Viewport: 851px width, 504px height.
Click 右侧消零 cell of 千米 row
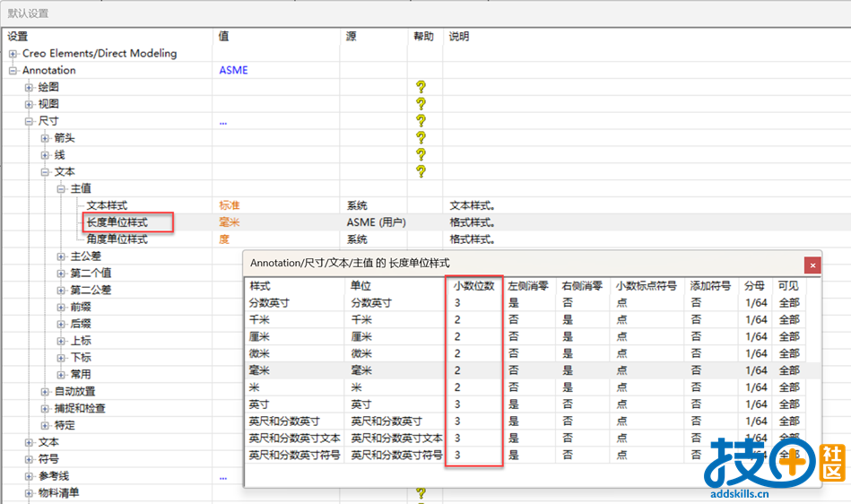(x=568, y=319)
